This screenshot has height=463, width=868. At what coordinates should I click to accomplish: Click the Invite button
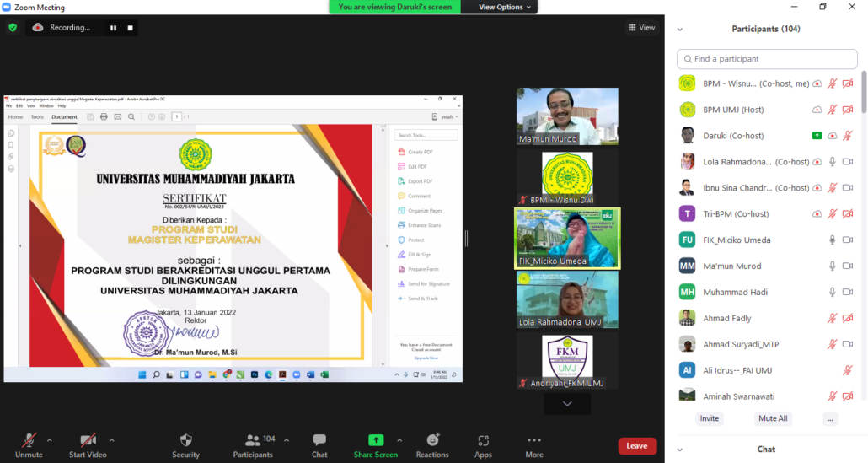coord(709,418)
